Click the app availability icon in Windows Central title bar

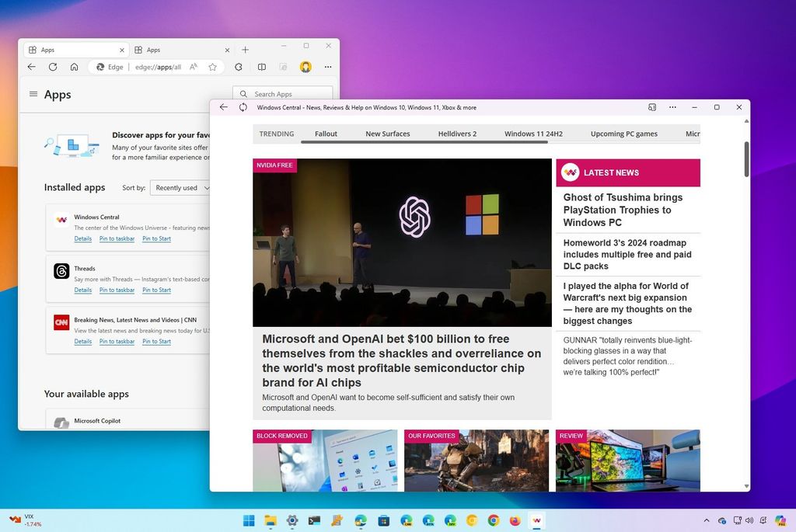(651, 107)
